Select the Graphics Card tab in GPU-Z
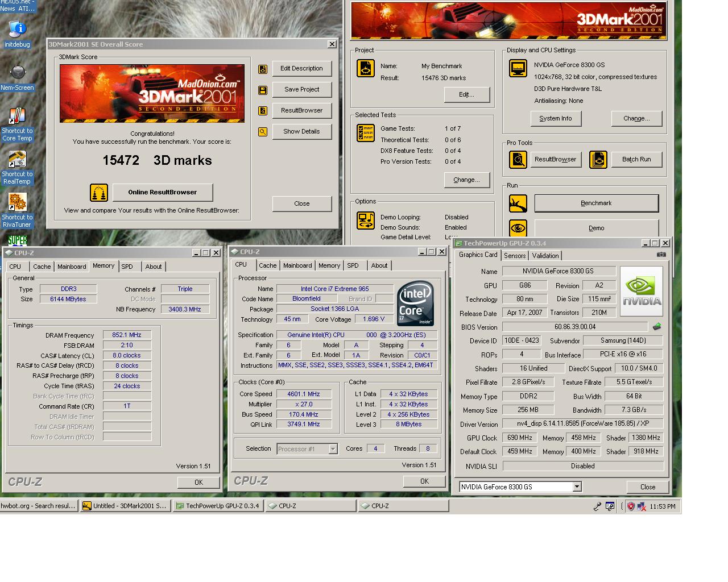 (478, 255)
